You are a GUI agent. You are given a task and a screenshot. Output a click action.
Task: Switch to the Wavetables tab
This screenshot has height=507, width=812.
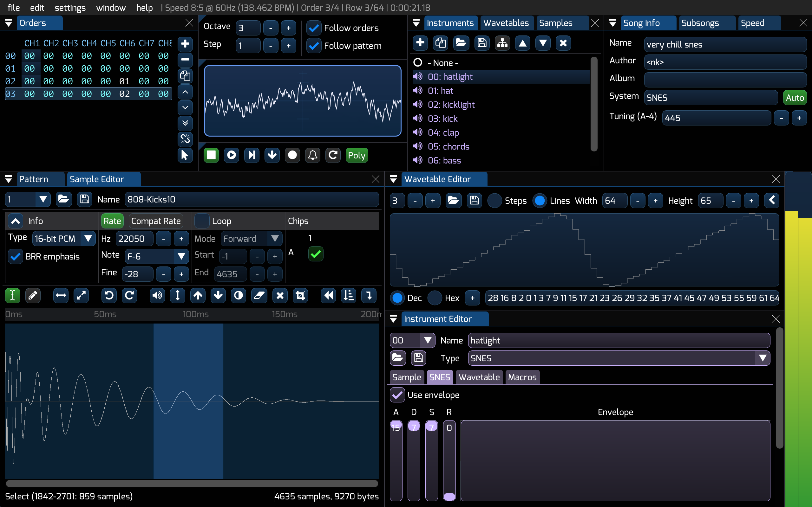coord(506,23)
